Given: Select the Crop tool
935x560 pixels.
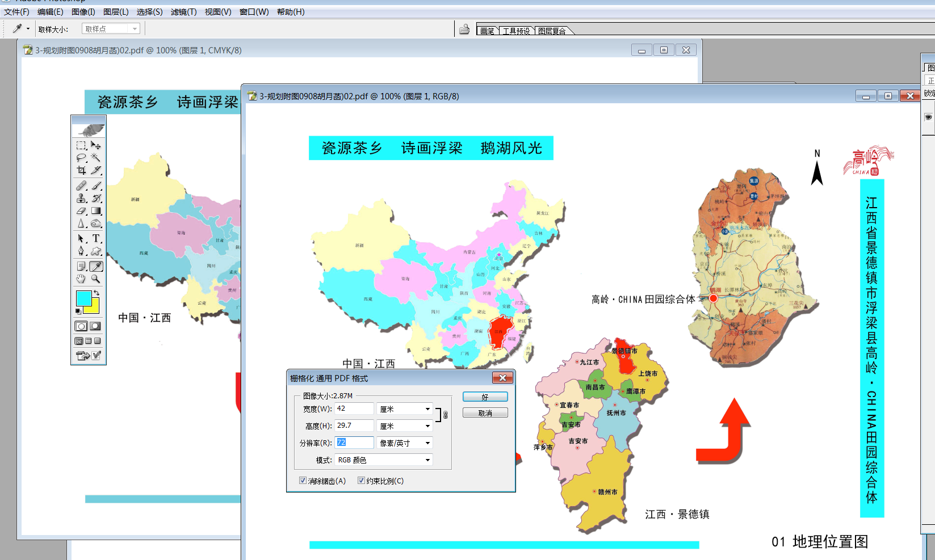Looking at the screenshot, I should coord(81,170).
